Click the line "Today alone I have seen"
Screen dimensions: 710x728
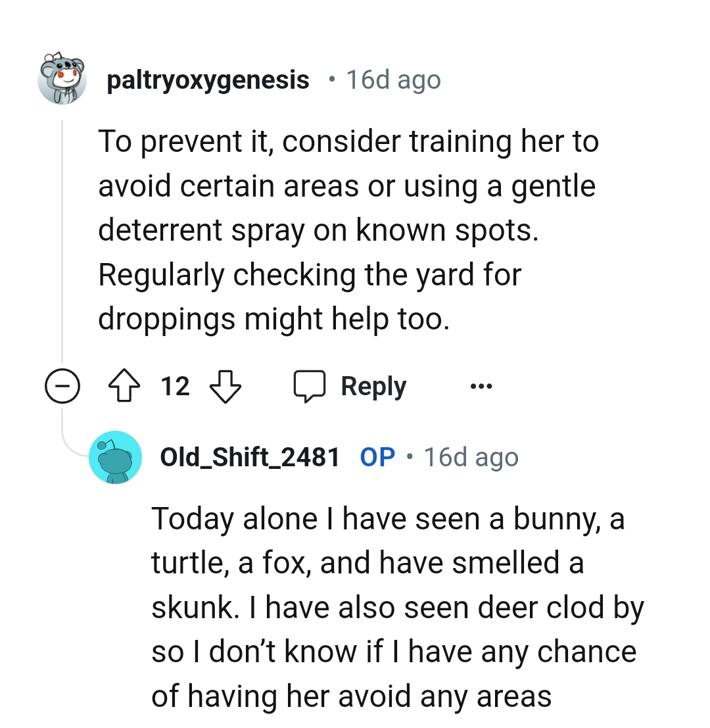tap(388, 519)
